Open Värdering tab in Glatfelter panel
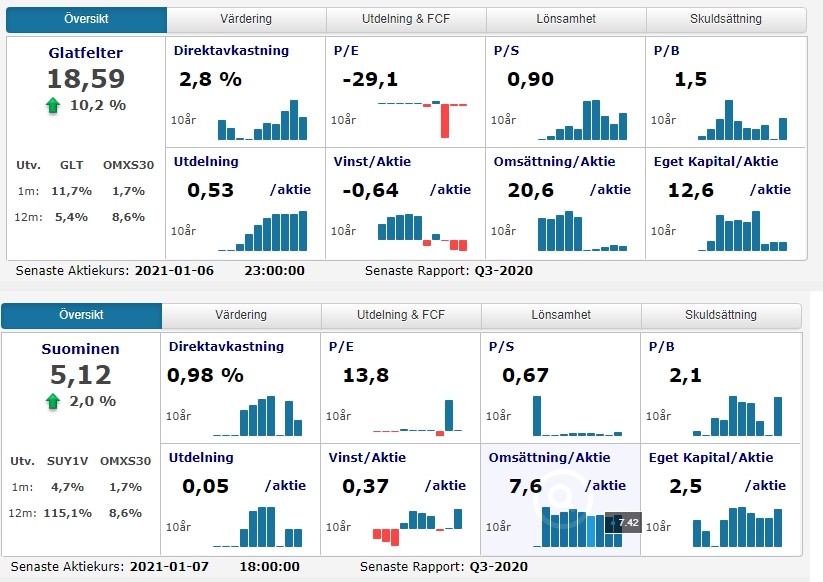 pos(246,19)
